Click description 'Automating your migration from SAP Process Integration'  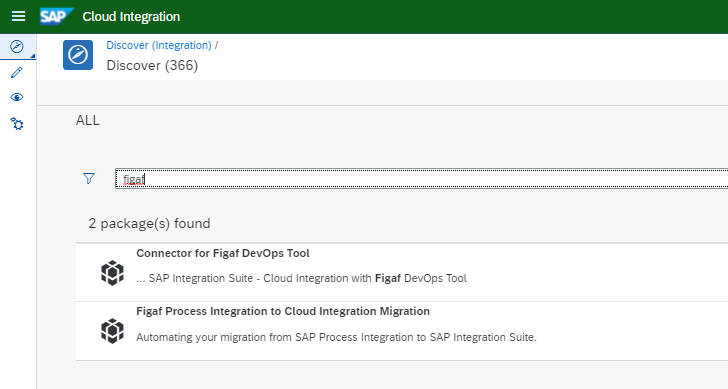(336, 337)
